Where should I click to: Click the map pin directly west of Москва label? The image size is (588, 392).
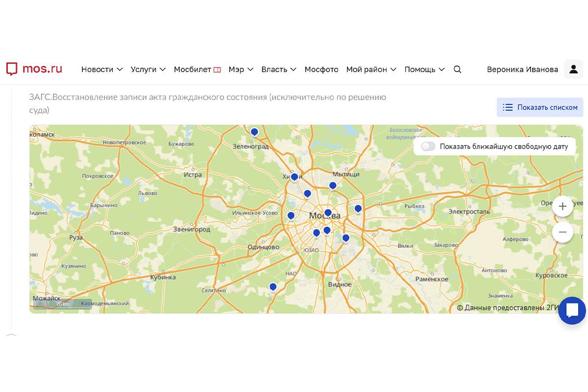coord(291,216)
